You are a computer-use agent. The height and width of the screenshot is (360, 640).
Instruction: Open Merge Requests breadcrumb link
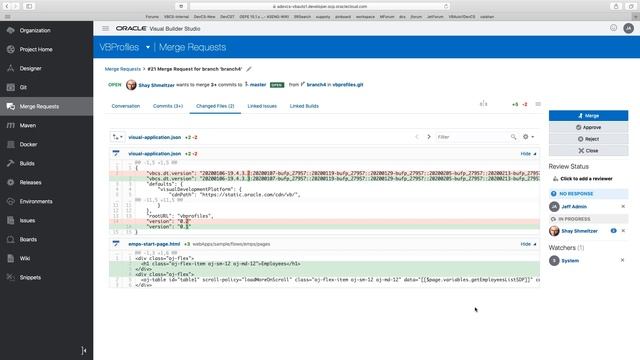[122, 69]
